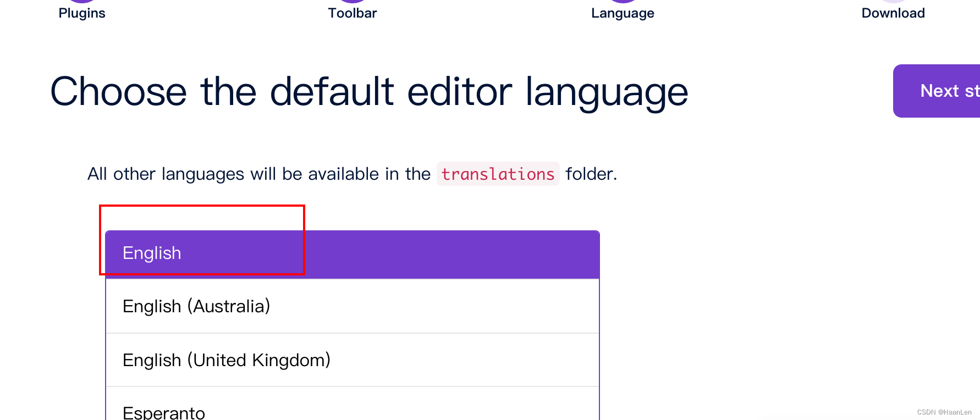Choose English (United Kingdom) language option
Image resolution: width=980 pixels, height=420 pixels.
tap(353, 360)
